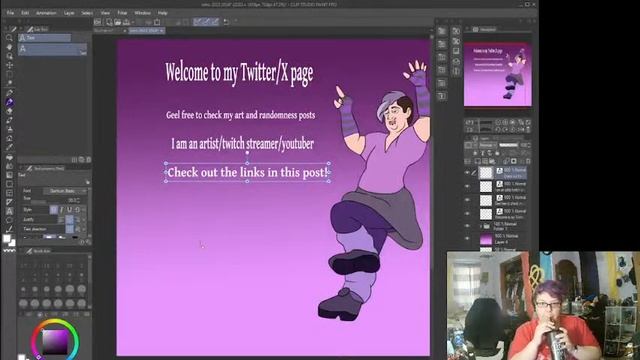Select the Navigator panel tab
Screen dimensions: 640x360
tap(484, 29)
